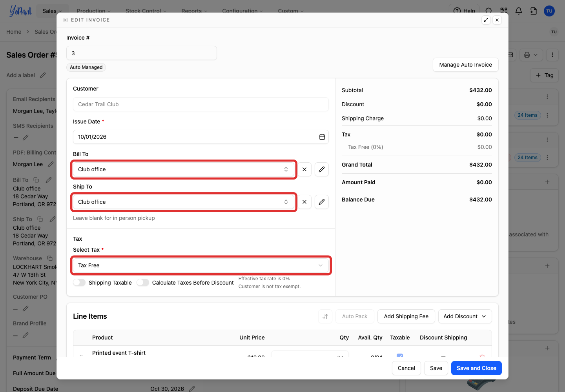This screenshot has width=565, height=392.
Task: Edit the Customer PO field
Action: [x=26, y=309]
